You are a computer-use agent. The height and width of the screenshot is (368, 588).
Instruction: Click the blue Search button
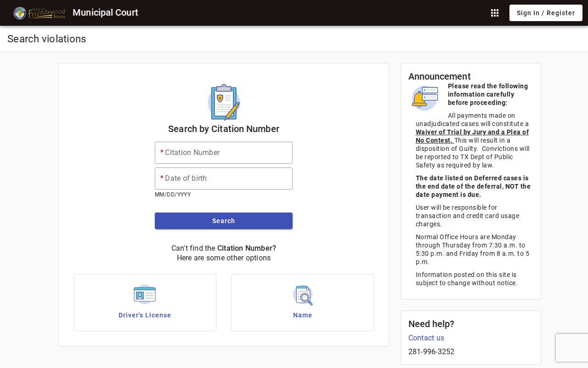pos(224,221)
